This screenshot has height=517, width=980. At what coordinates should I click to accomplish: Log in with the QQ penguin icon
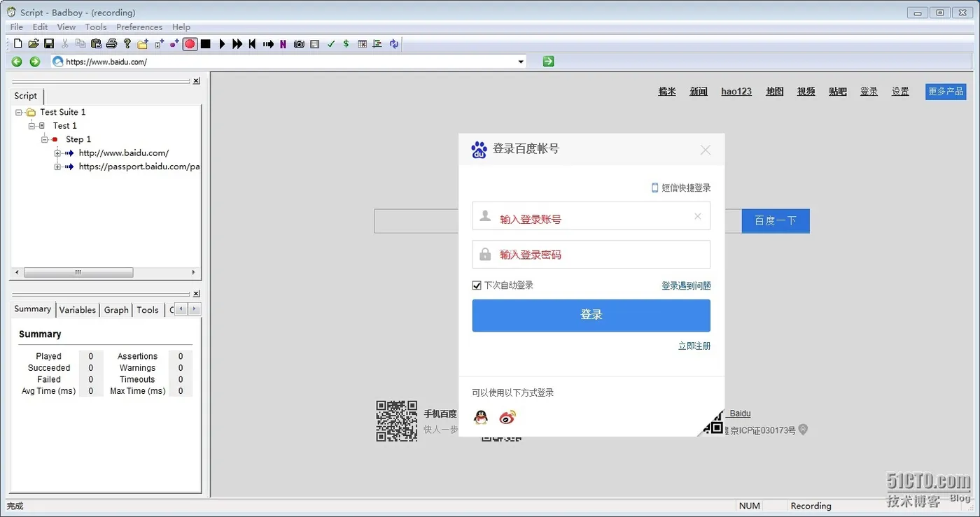pos(481,418)
